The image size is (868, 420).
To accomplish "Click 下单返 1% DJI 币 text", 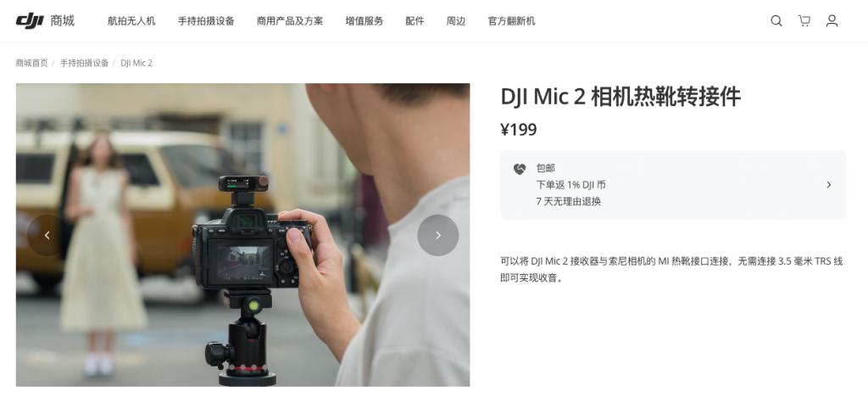I will [570, 185].
